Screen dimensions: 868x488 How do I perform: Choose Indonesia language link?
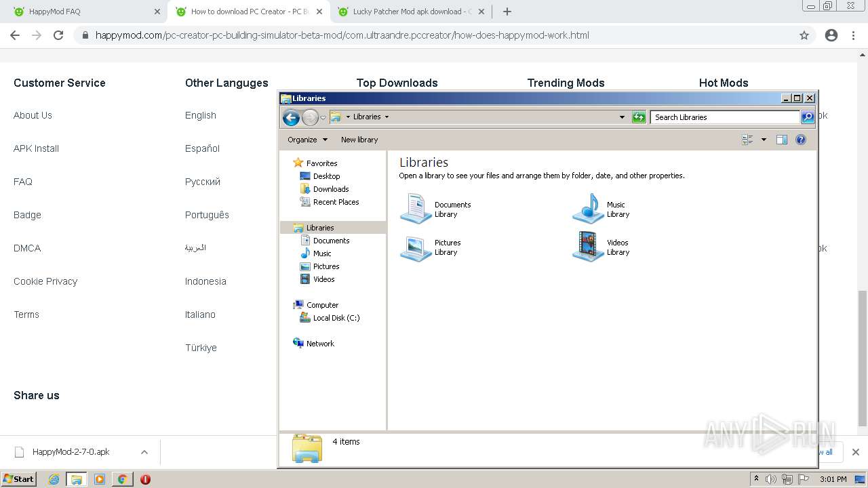pyautogui.click(x=205, y=281)
